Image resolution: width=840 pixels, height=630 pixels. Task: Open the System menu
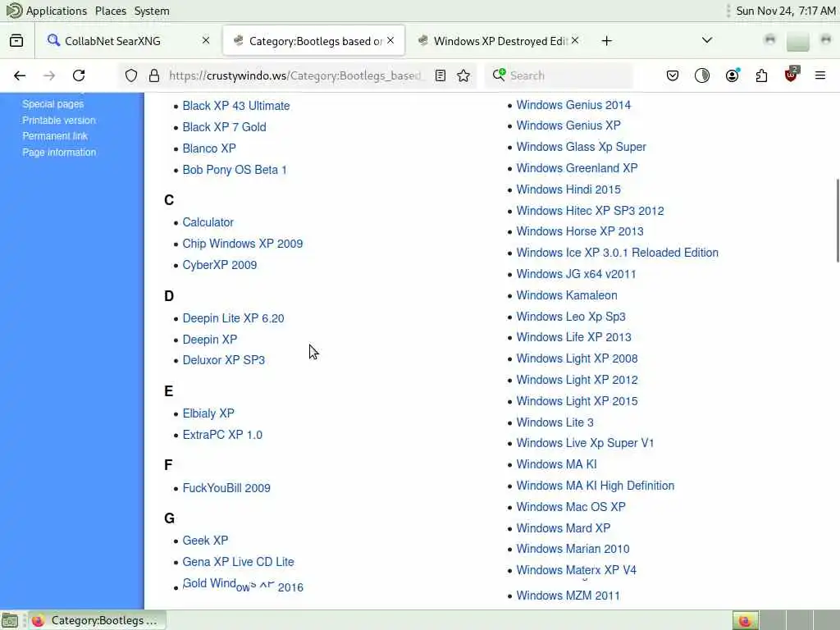pos(152,11)
